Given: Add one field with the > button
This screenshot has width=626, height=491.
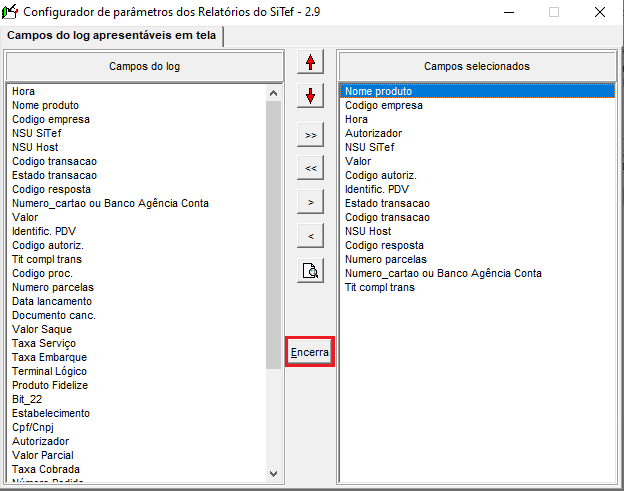Looking at the screenshot, I should [310, 202].
